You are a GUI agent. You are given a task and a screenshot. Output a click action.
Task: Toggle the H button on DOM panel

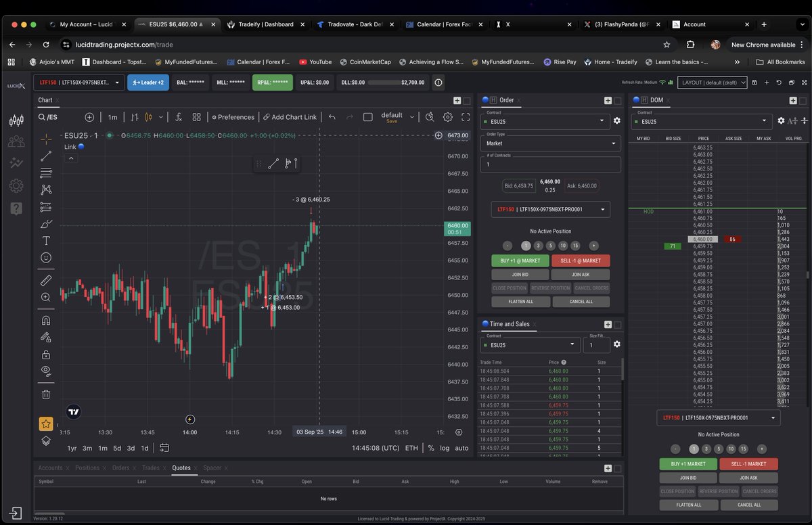644,100
